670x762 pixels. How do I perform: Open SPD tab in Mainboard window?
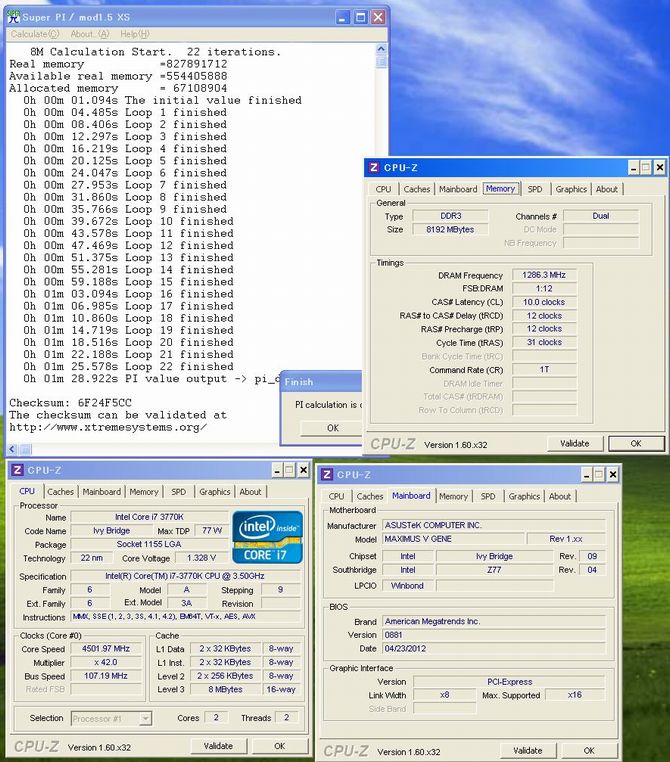[x=488, y=497]
